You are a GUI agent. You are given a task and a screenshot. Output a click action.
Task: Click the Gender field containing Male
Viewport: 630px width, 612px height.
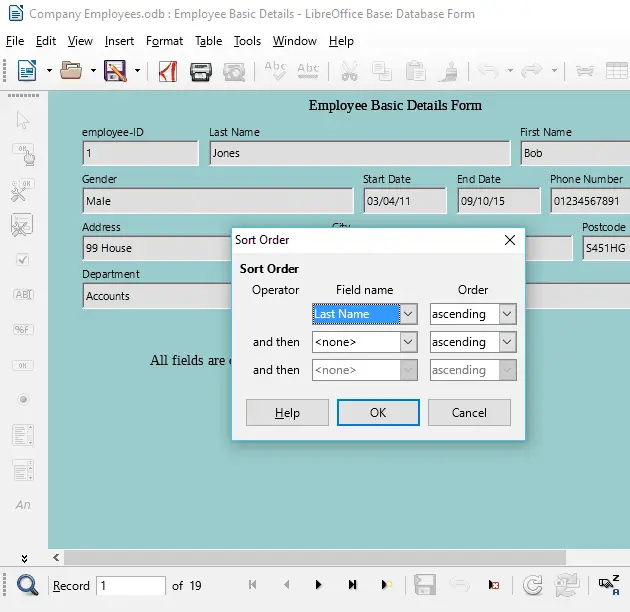point(218,201)
